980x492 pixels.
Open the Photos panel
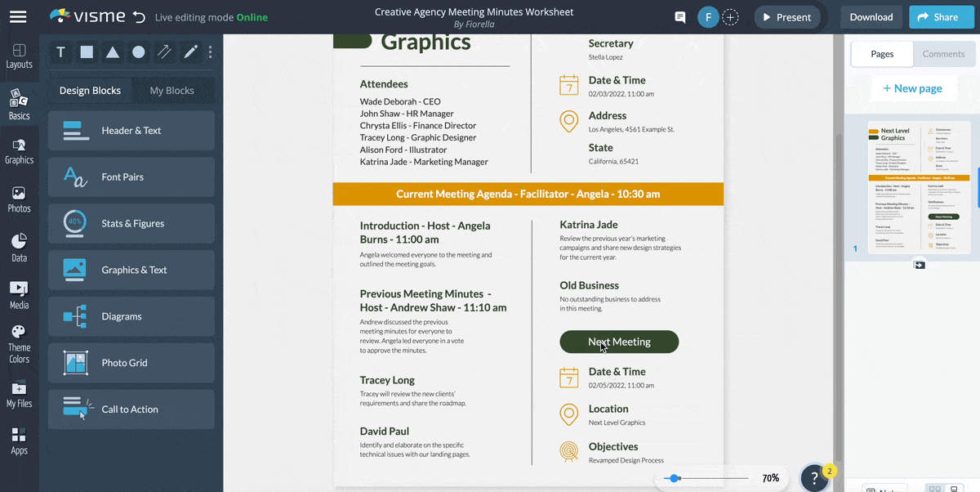click(19, 199)
